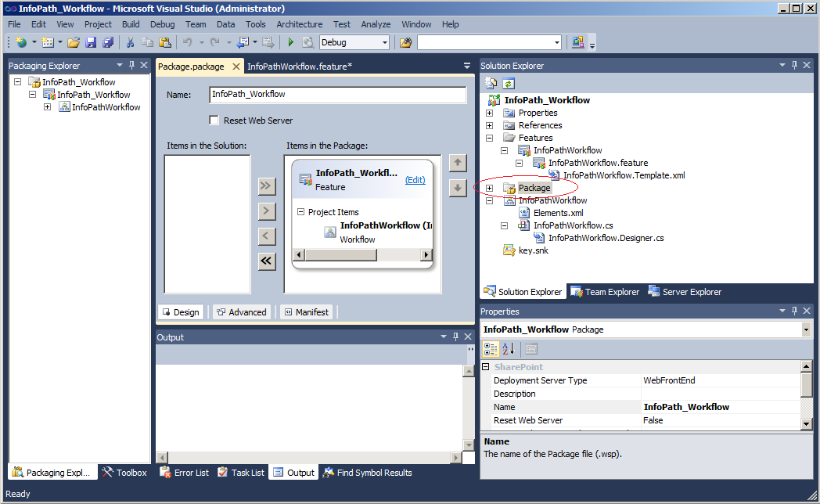Refresh the Solution Explorer
820x504 pixels.
(509, 82)
